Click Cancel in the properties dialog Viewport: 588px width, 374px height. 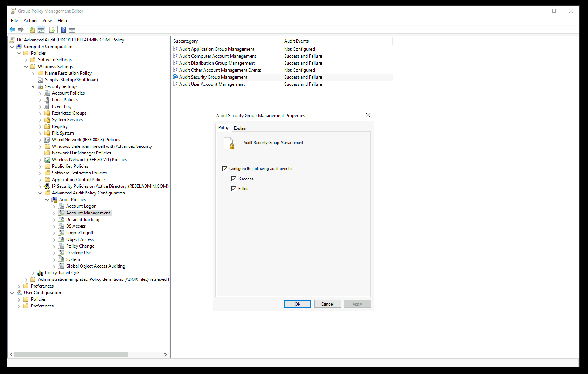[x=327, y=304]
